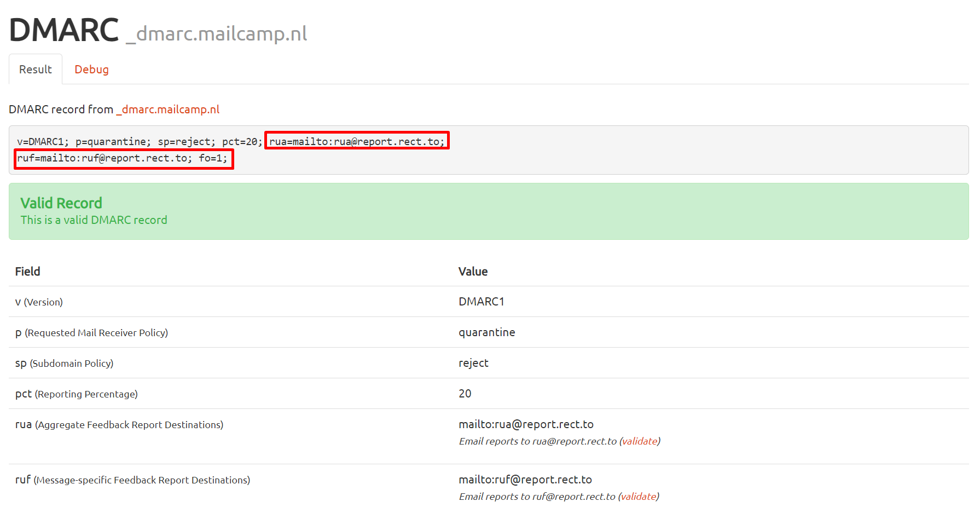Select the mailto:rua@report.rect.to value

point(526,424)
